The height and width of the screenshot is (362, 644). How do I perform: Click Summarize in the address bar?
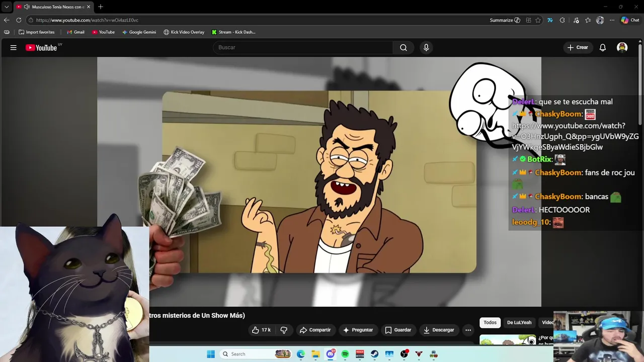coord(505,20)
